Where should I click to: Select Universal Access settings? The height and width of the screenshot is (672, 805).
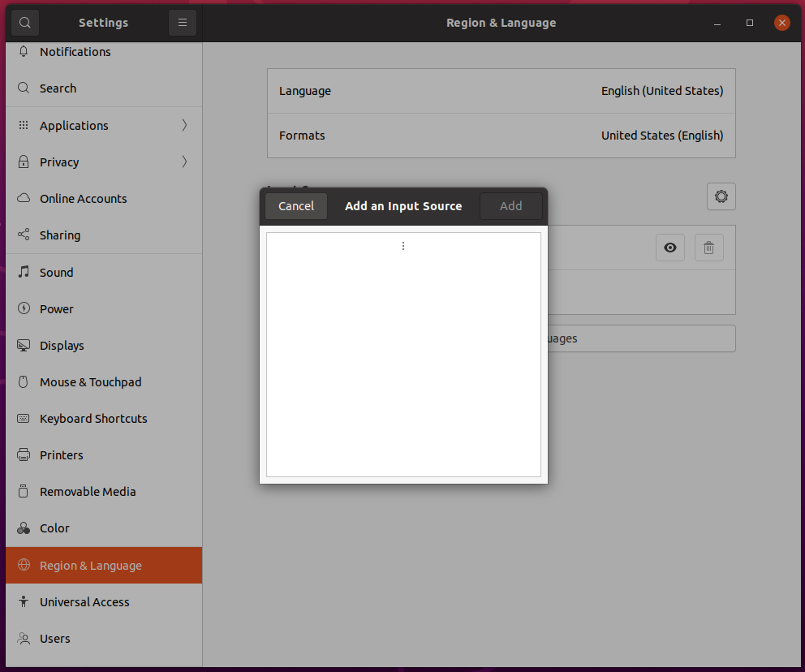click(x=84, y=601)
